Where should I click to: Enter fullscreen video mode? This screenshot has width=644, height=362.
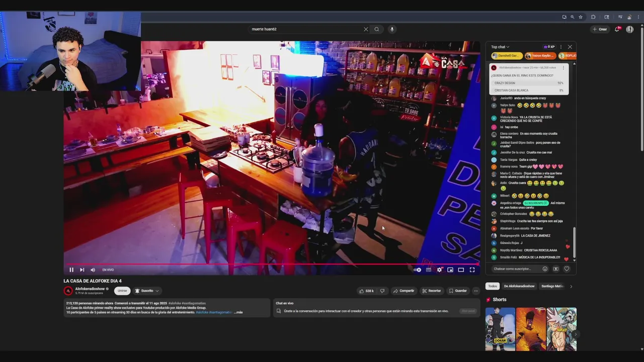(472, 270)
